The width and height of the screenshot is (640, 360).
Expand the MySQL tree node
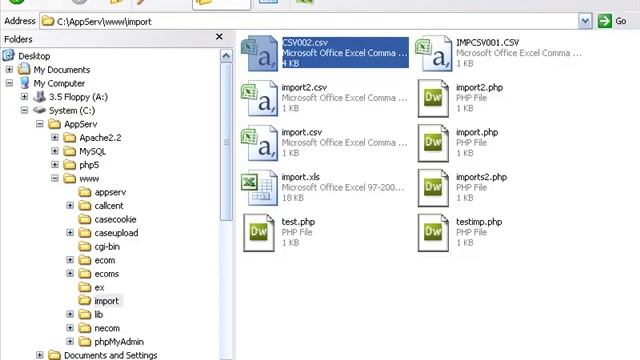pyautogui.click(x=55, y=151)
